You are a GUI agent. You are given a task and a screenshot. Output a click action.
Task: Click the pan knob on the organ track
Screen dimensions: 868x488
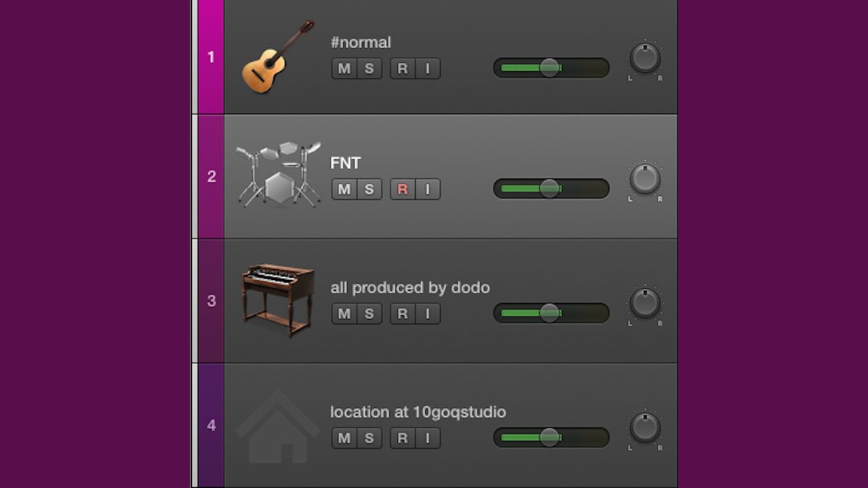click(645, 304)
